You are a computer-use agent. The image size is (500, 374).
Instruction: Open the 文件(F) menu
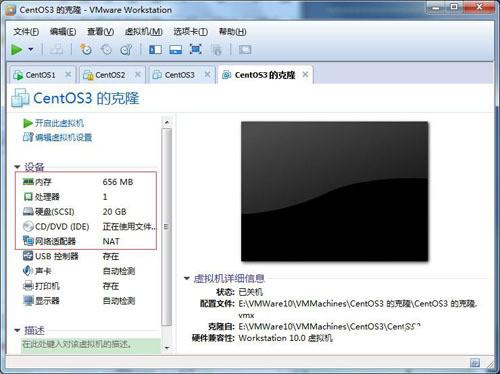pos(26,32)
